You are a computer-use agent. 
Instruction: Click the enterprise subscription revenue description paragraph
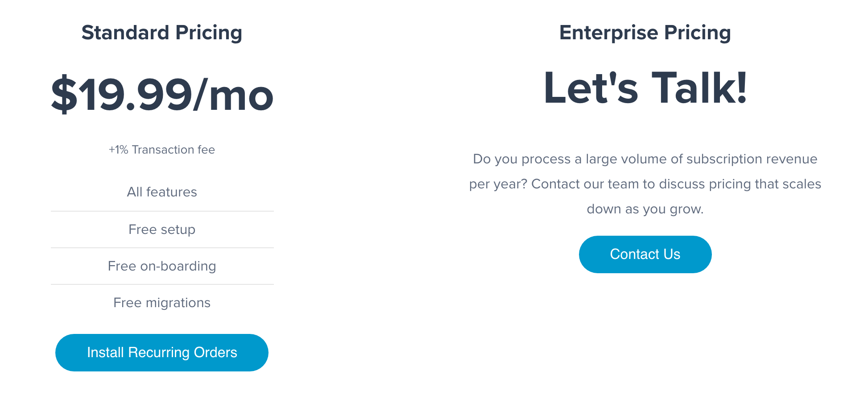point(645,184)
